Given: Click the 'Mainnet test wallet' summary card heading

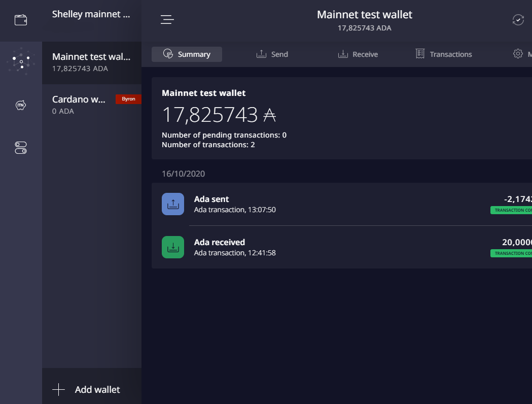Looking at the screenshot, I should coord(203,93).
